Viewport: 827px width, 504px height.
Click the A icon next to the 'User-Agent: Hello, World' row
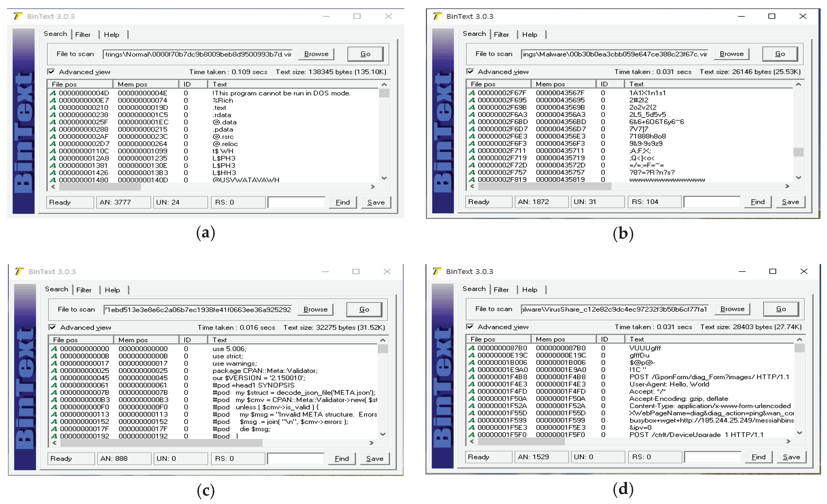tap(472, 384)
